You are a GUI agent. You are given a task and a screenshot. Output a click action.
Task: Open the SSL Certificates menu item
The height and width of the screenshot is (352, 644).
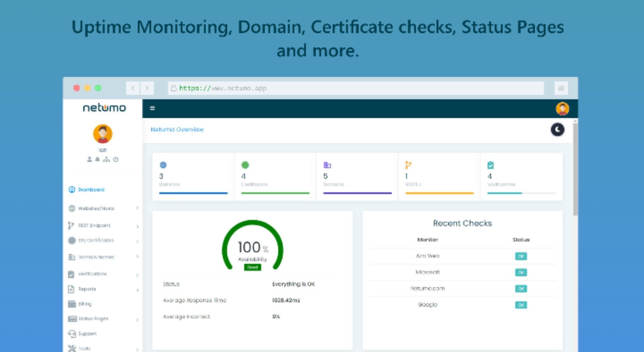point(96,240)
